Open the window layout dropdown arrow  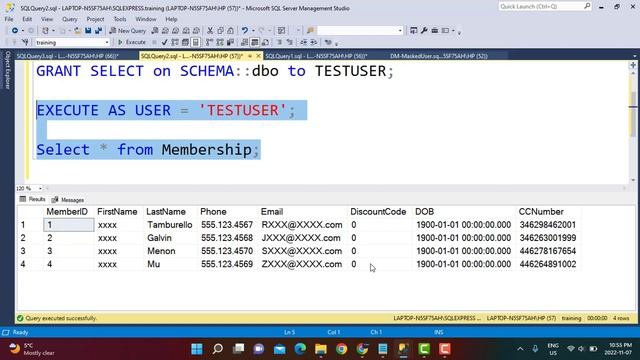pos(453,31)
